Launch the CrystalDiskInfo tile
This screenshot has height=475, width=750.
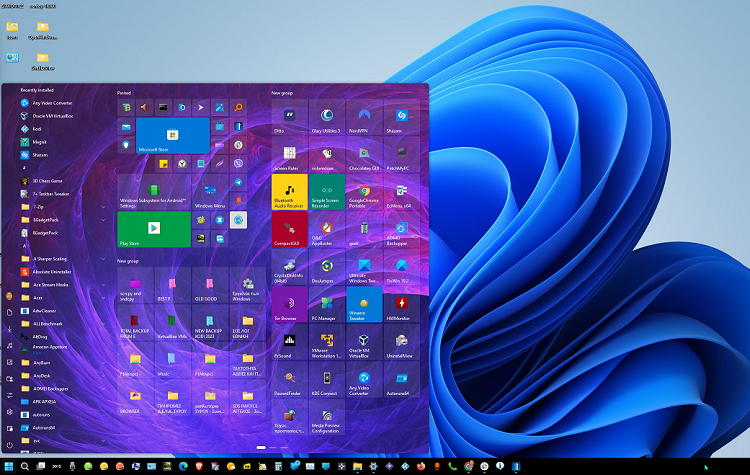289,267
